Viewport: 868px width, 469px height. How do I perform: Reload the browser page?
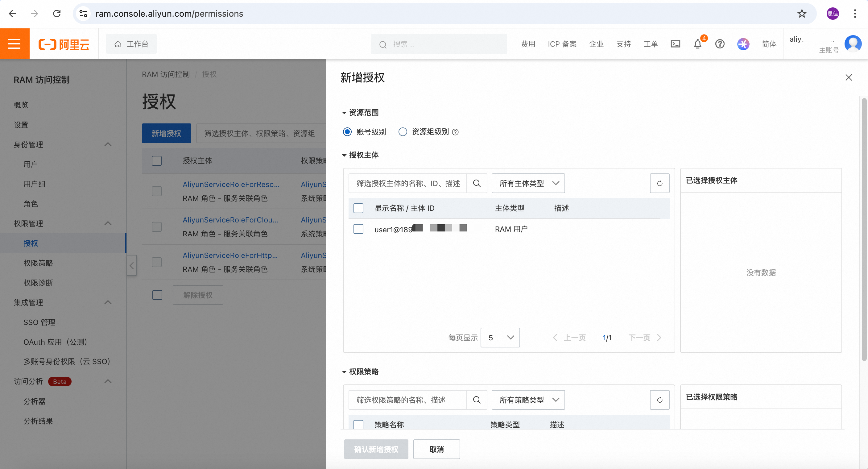pos(57,14)
